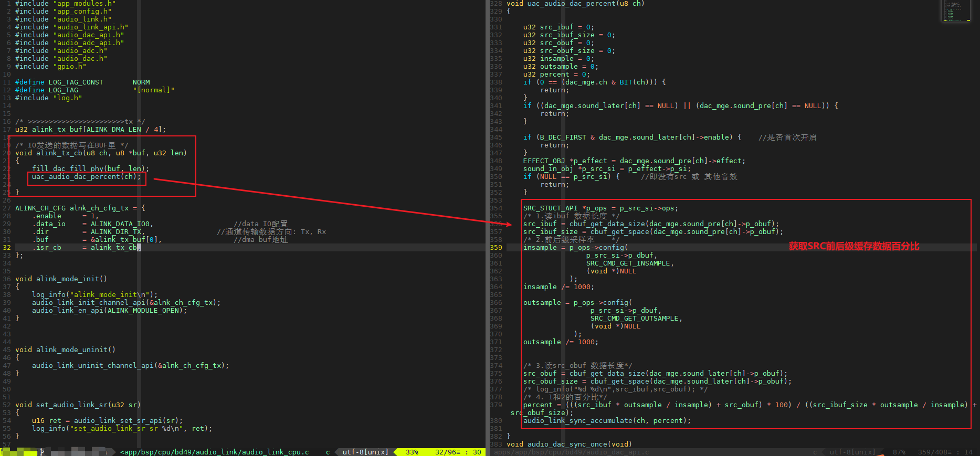980x456 pixels.
Task: Click the SRC_CMD_GET_OUTSAMPLE argument
Action: click(637, 318)
